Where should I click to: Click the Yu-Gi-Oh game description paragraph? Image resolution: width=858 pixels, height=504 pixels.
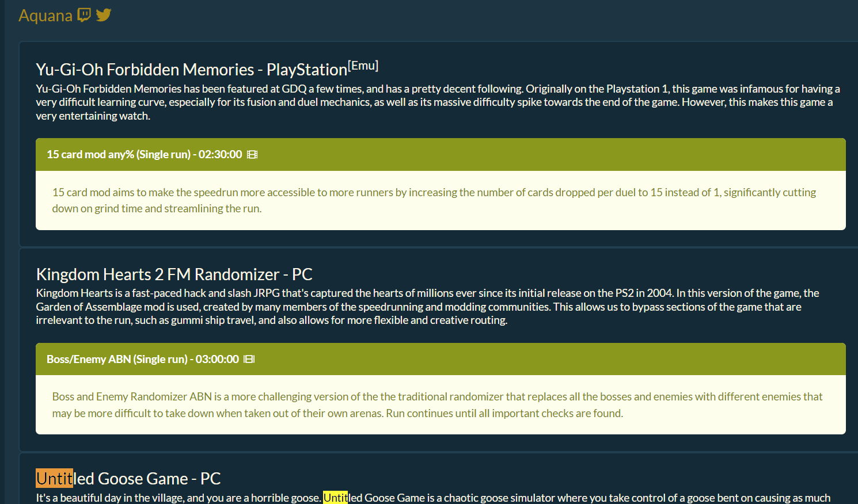point(438,102)
